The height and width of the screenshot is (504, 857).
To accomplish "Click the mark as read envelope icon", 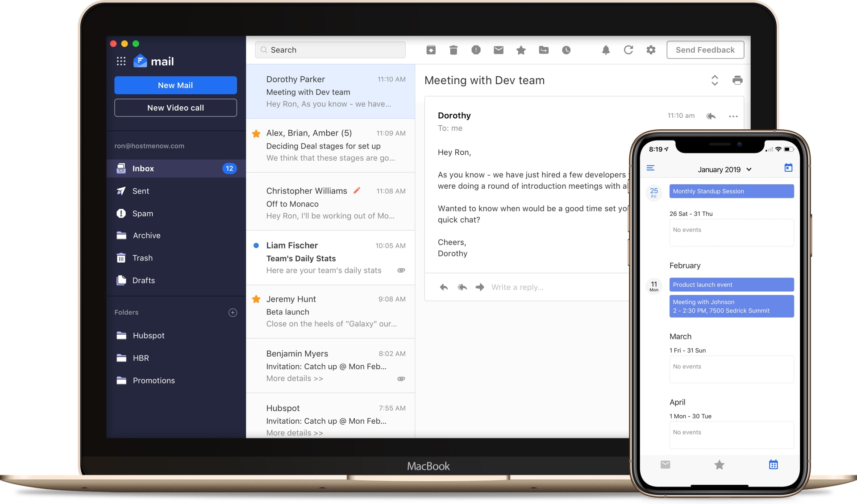I will tap(498, 50).
